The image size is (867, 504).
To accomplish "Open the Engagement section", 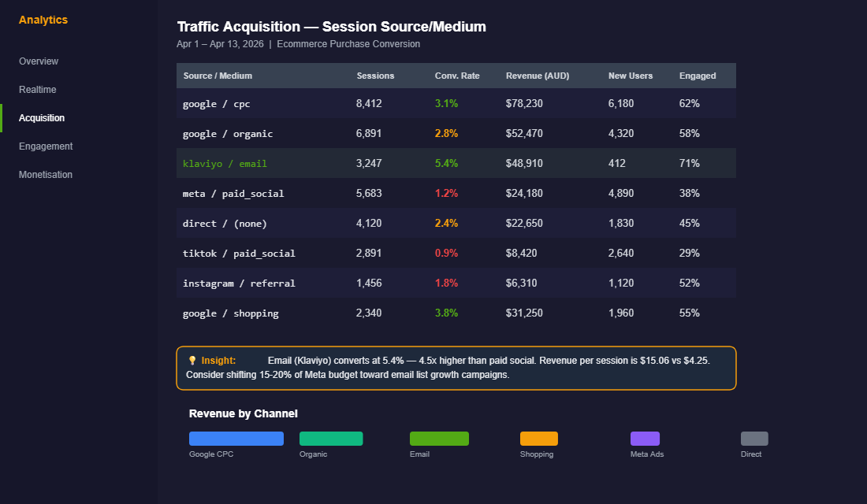I will coord(46,146).
